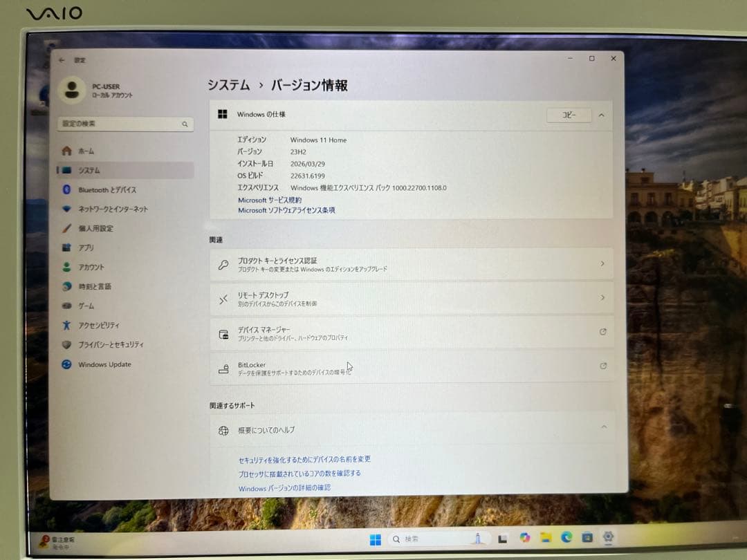
Task: Click the taskbar search box
Action: [437, 539]
